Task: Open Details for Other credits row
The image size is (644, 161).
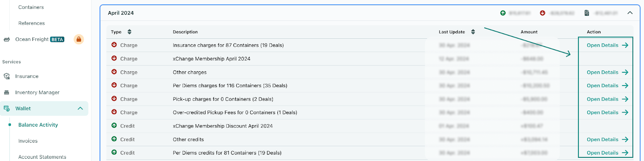Action: coord(607,139)
